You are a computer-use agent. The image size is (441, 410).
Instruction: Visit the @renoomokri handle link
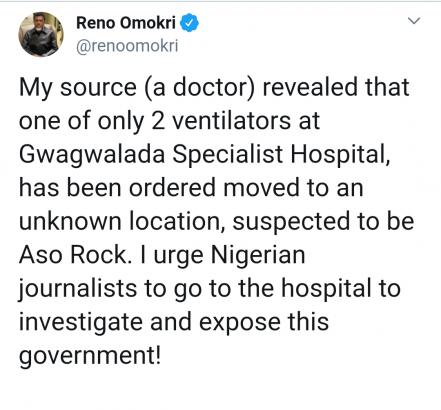tap(127, 46)
